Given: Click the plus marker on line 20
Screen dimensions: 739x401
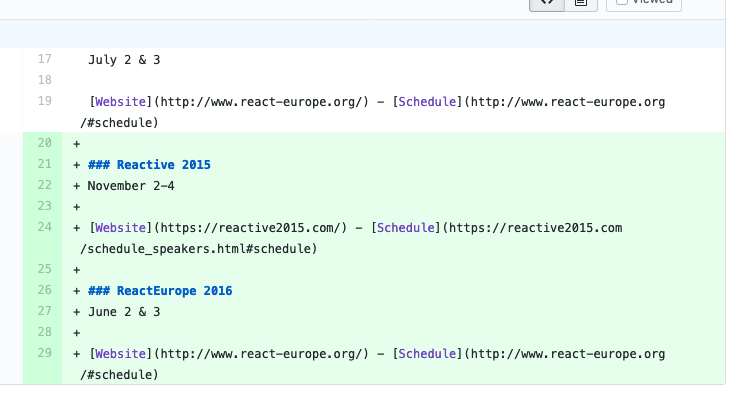Looking at the screenshot, I should (76, 144).
